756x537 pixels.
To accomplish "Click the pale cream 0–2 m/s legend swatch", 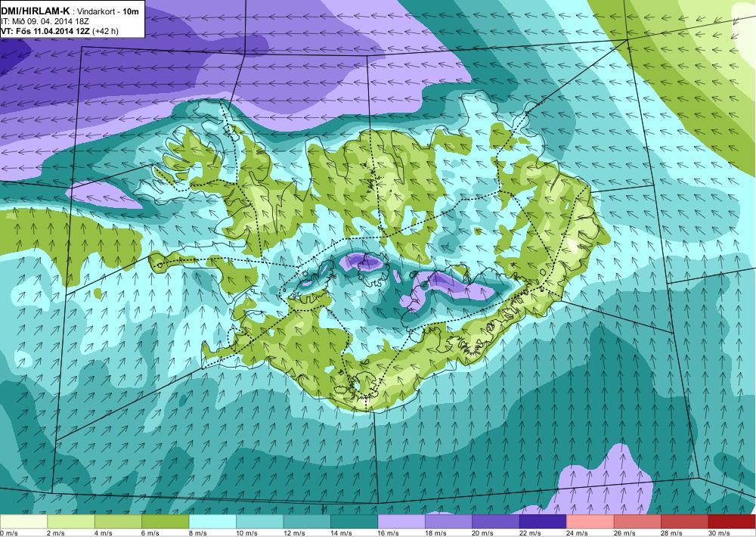I will [23, 522].
